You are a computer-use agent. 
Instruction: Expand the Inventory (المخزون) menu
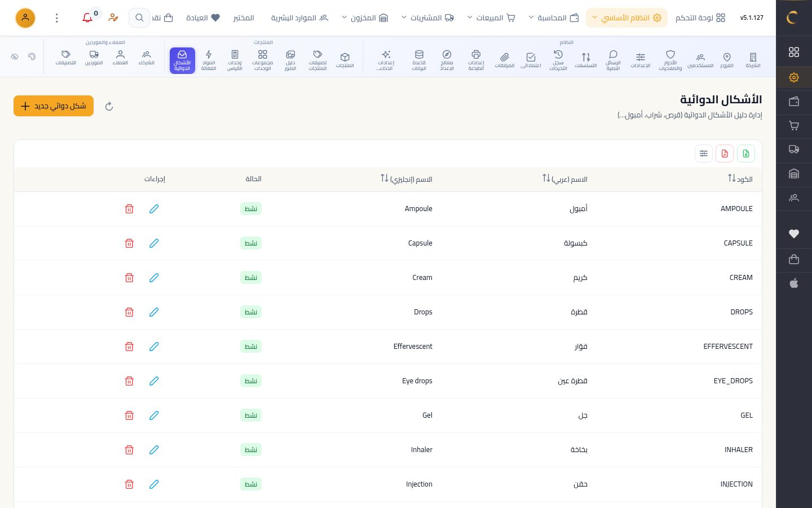365,18
